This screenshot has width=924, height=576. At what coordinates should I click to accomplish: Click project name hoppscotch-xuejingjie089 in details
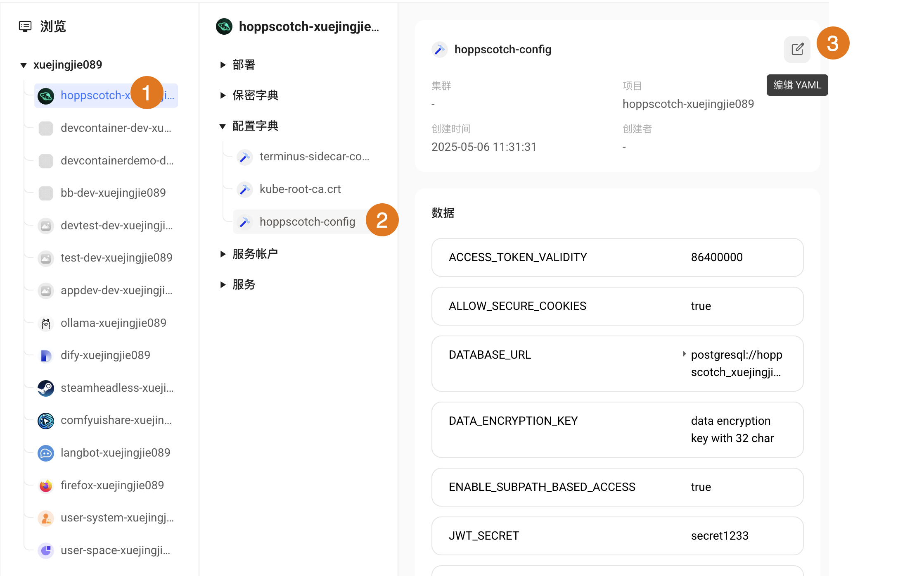click(x=688, y=104)
